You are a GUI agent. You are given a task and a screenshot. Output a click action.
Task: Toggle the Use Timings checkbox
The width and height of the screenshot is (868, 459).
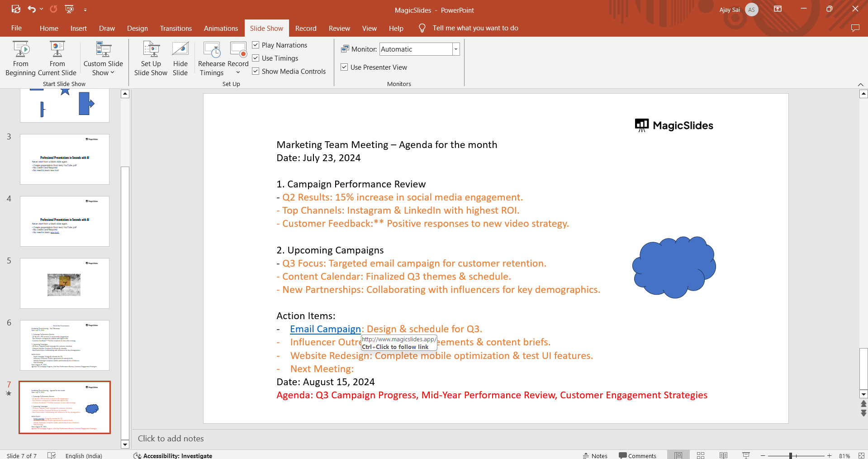[x=256, y=58]
